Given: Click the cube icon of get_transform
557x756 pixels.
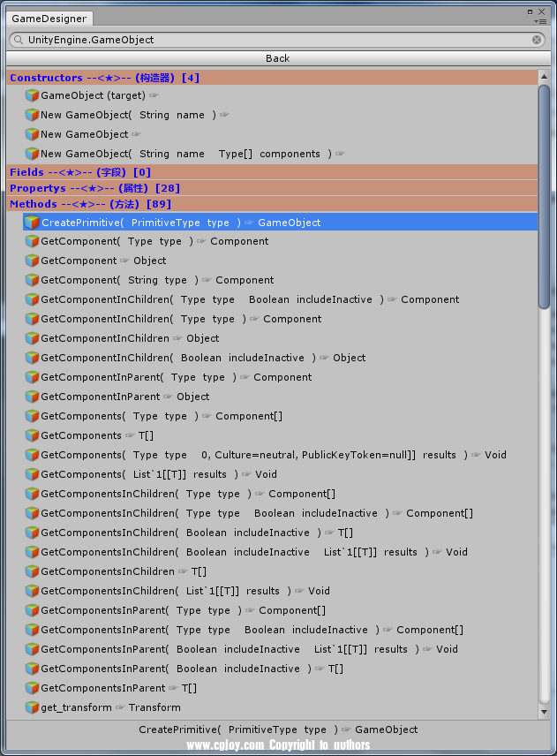Looking at the screenshot, I should (x=32, y=707).
